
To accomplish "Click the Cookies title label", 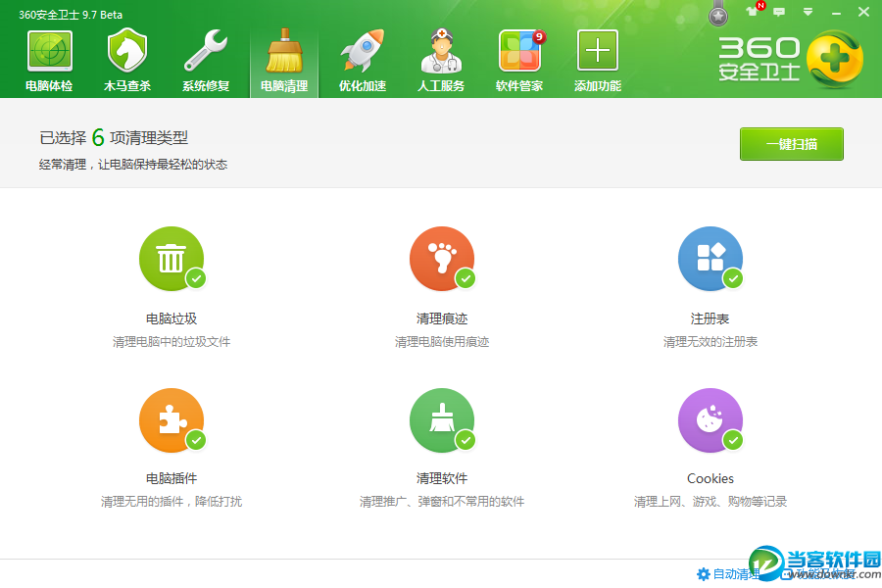I will [x=710, y=479].
